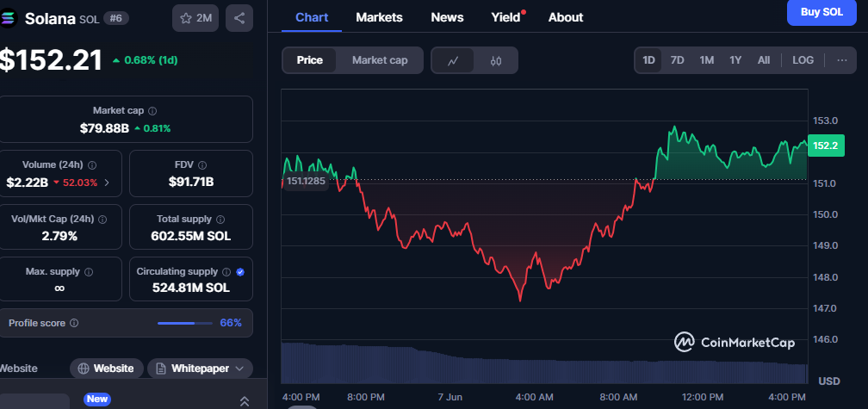Image resolution: width=868 pixels, height=409 pixels.
Task: Switch to line chart icon
Action: (453, 60)
